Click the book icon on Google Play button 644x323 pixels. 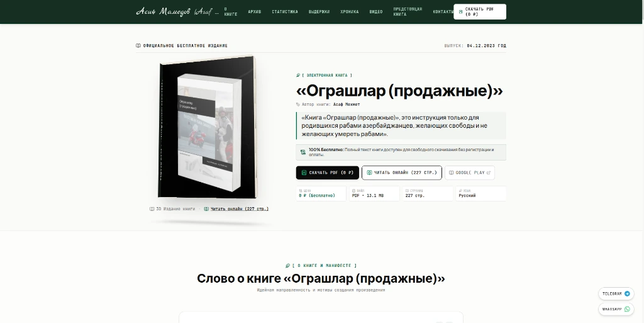452,173
